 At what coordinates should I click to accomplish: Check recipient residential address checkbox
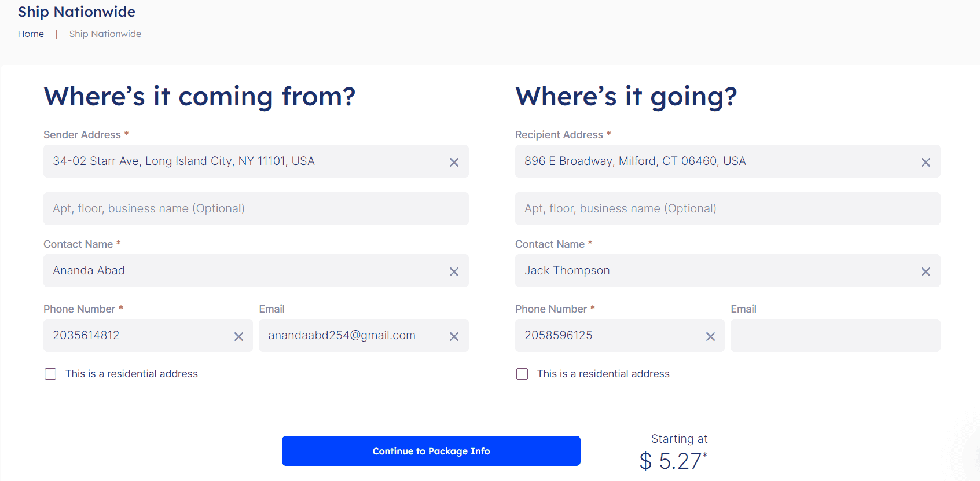(522, 374)
